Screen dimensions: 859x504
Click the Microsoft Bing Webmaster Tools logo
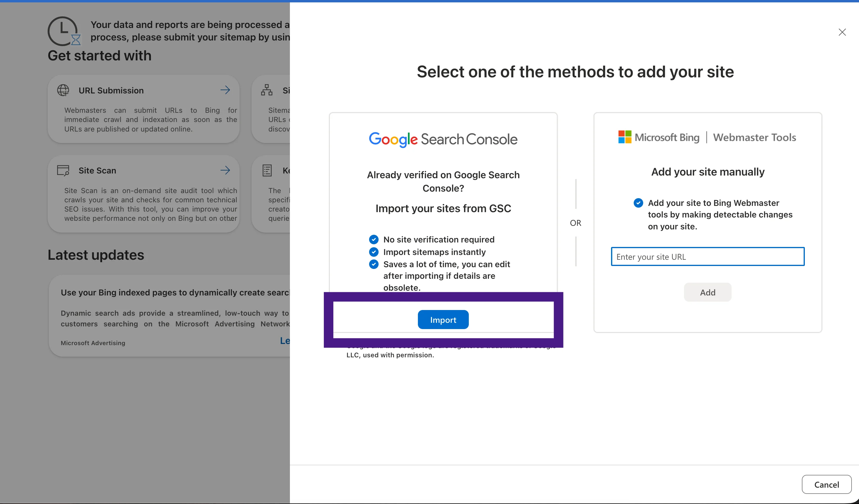click(x=707, y=137)
